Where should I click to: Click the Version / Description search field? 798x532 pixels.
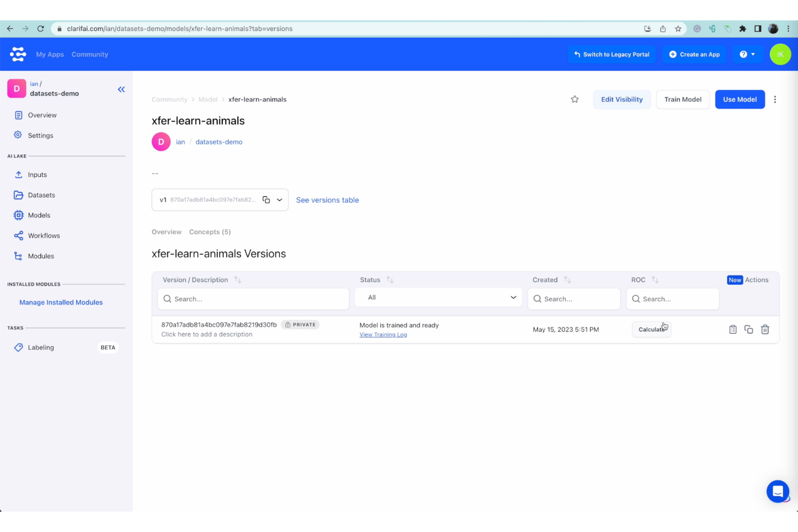[x=253, y=299]
